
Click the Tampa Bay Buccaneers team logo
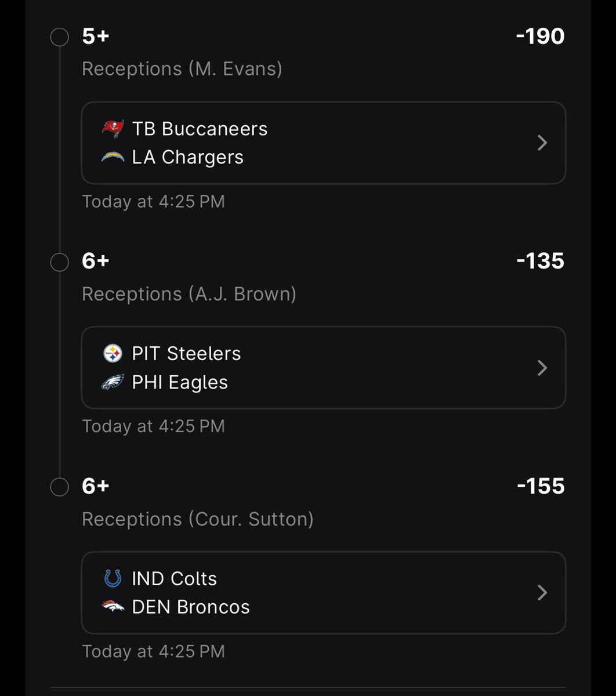tap(113, 129)
